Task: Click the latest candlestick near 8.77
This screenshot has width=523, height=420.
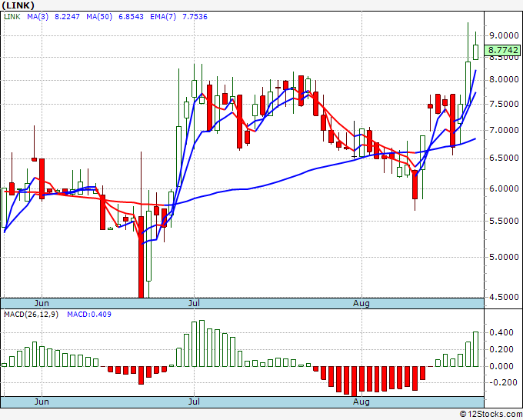Action: point(475,52)
